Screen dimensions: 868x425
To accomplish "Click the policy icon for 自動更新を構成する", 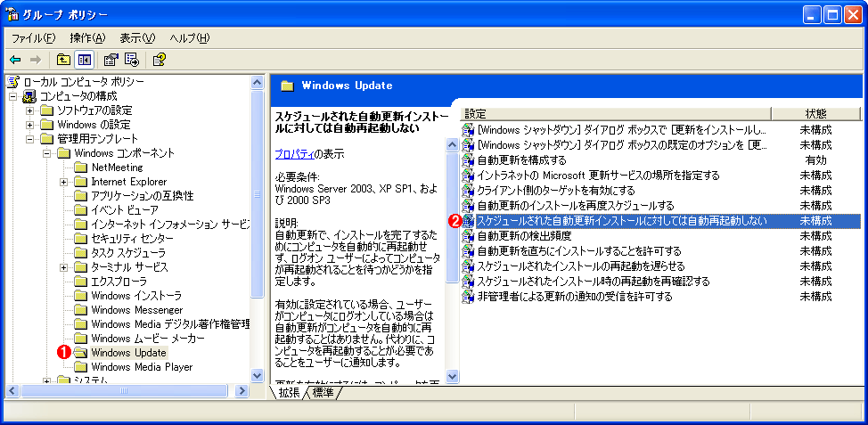I will point(469,160).
